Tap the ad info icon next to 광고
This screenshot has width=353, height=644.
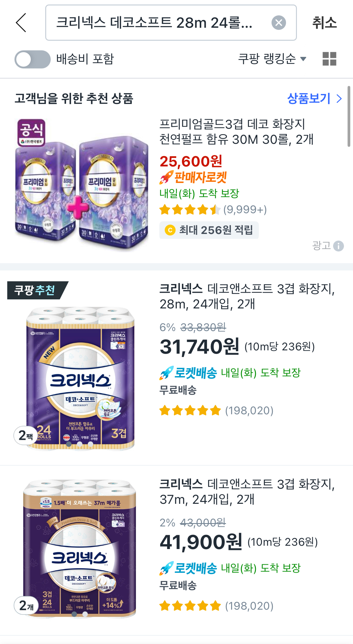[339, 246]
